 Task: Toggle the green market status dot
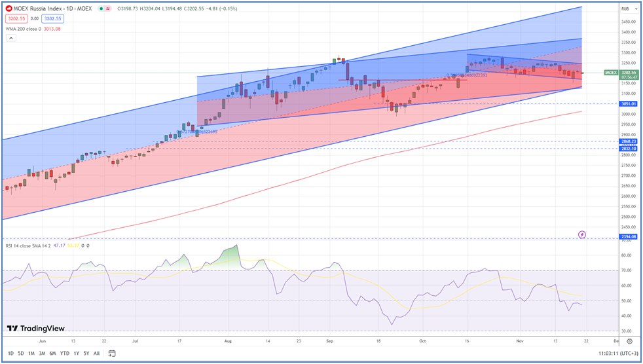coord(101,9)
